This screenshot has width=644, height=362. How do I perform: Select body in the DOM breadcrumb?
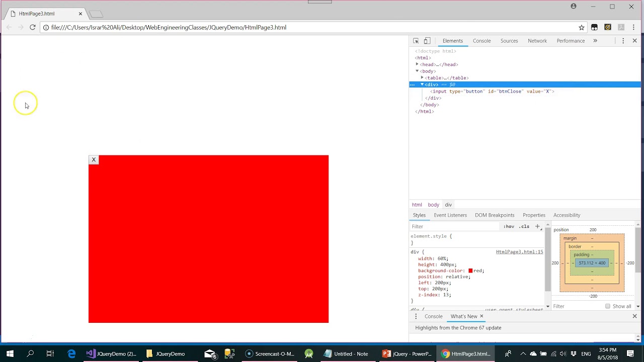434,205
